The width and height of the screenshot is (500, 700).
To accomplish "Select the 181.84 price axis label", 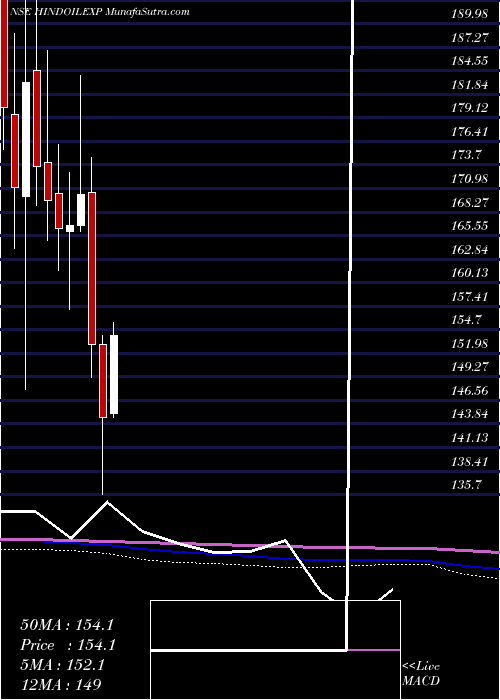I will tap(470, 85).
